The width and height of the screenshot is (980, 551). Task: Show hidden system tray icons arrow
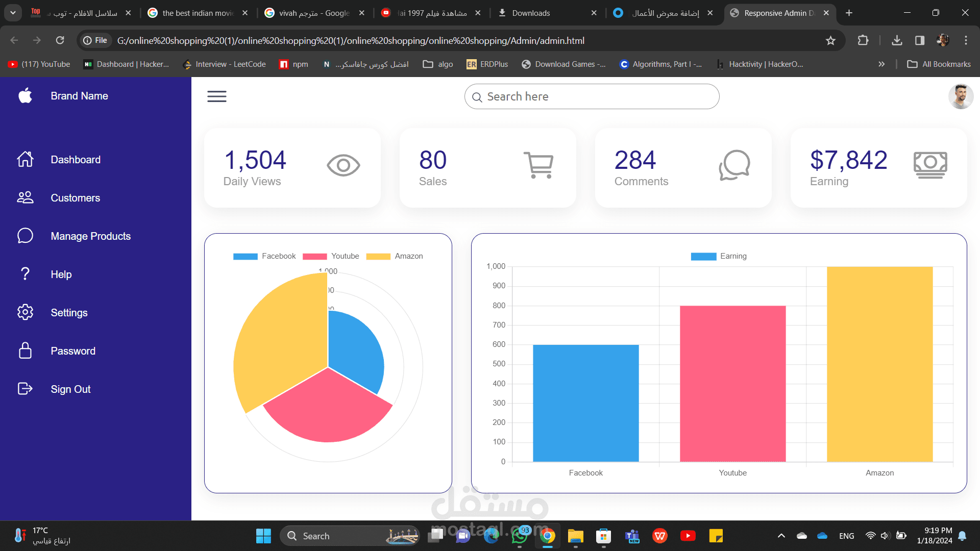781,536
